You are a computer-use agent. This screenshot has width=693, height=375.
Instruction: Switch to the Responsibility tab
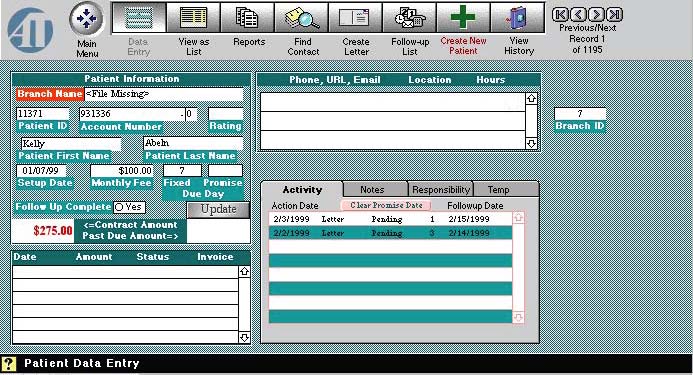pyautogui.click(x=441, y=190)
